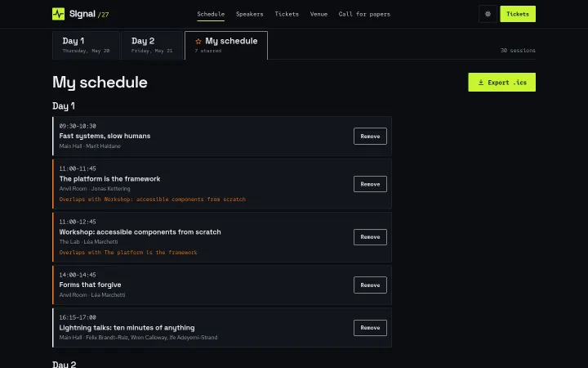Remove the accessible components workshop session

click(370, 237)
